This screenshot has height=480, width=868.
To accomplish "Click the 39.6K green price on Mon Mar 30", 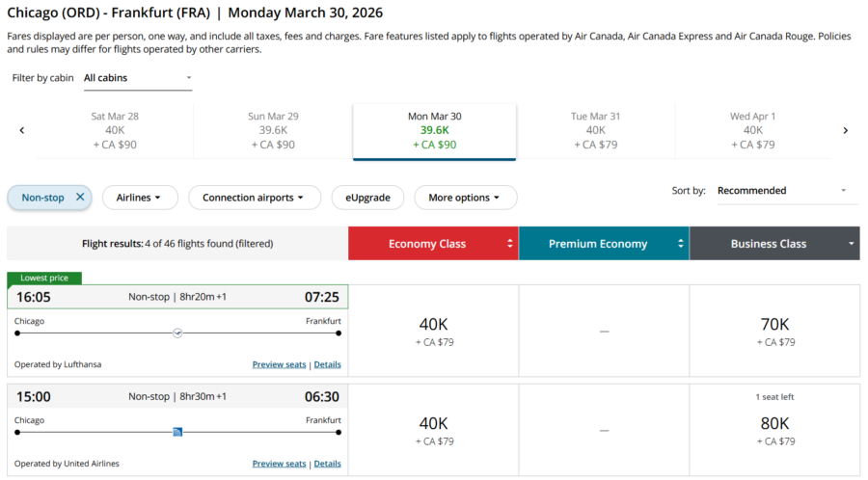I will (435, 130).
